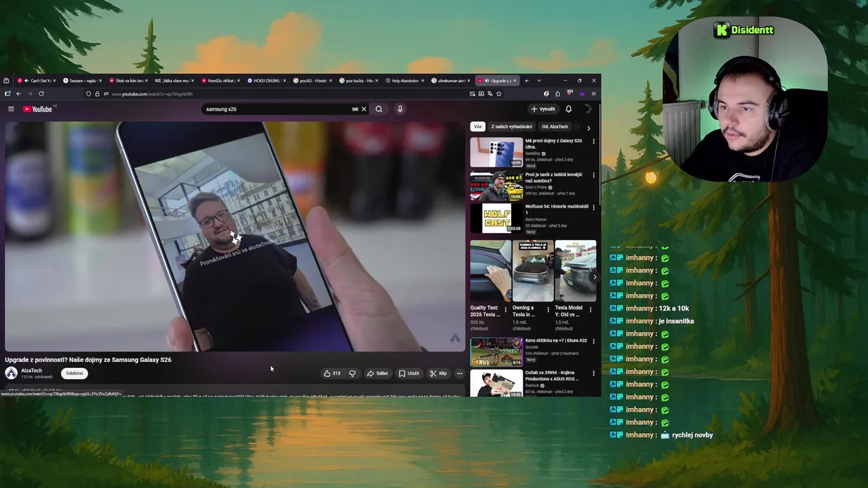Open the 'Kovu chitinku na +7' thumbnail
The image size is (868, 488).
(496, 352)
